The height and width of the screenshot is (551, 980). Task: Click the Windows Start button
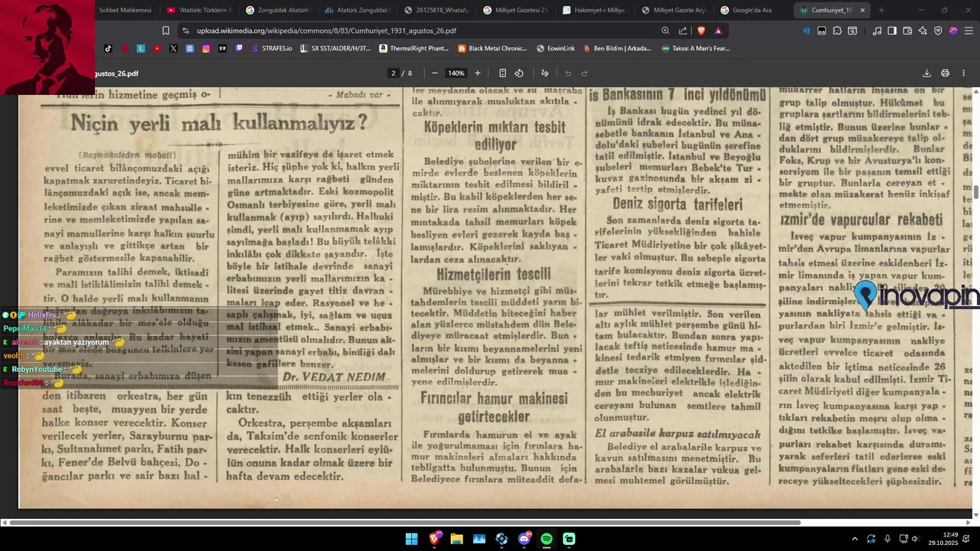point(411,539)
